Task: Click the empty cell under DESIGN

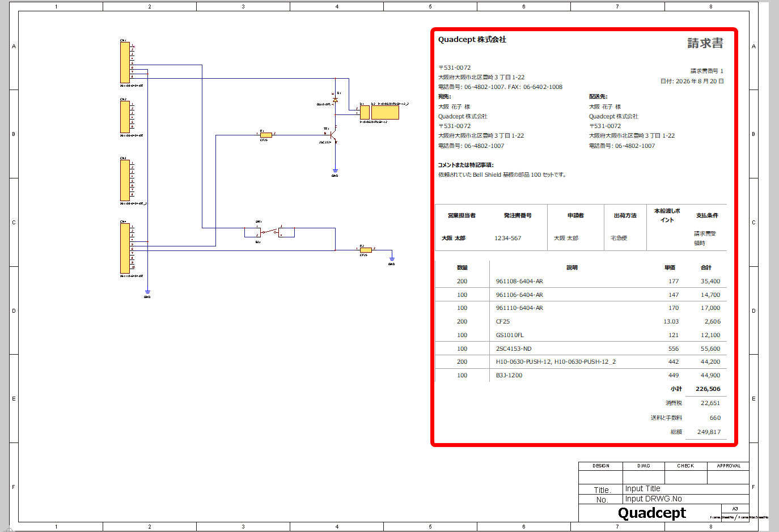Action: coord(600,477)
